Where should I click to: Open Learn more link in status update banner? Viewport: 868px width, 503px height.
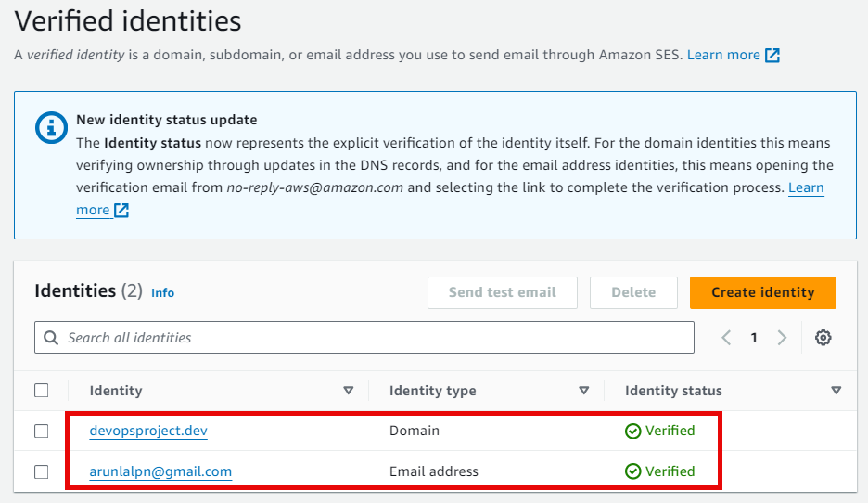(x=806, y=187)
